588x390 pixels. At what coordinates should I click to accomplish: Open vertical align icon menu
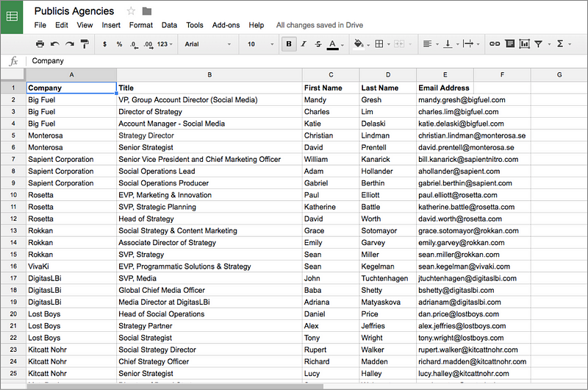(x=448, y=44)
